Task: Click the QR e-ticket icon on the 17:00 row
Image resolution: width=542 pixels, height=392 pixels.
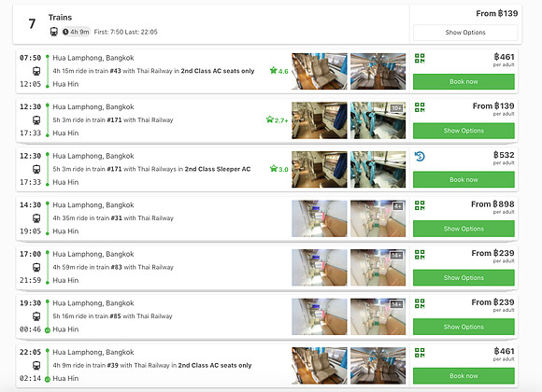Action: click(x=420, y=255)
